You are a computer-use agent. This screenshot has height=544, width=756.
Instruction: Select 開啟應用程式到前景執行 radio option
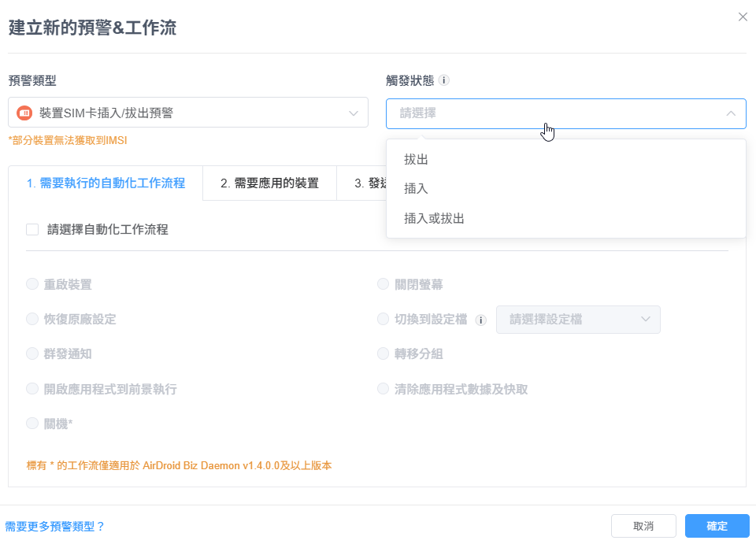pos(32,389)
